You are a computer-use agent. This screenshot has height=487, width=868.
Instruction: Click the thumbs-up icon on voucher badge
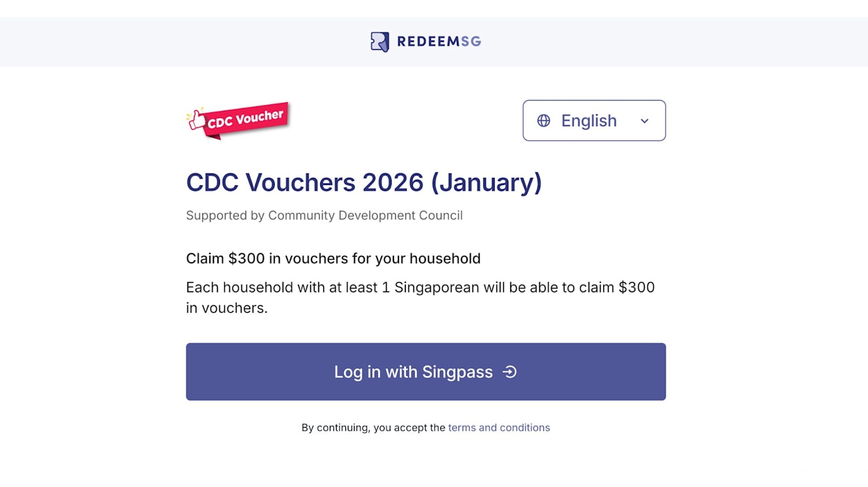197,119
